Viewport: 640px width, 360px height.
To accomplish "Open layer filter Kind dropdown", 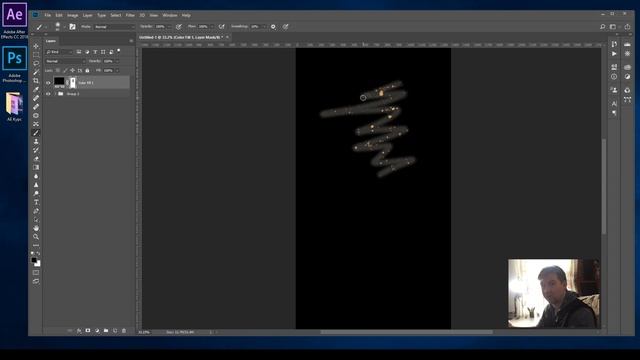I will click(59, 52).
